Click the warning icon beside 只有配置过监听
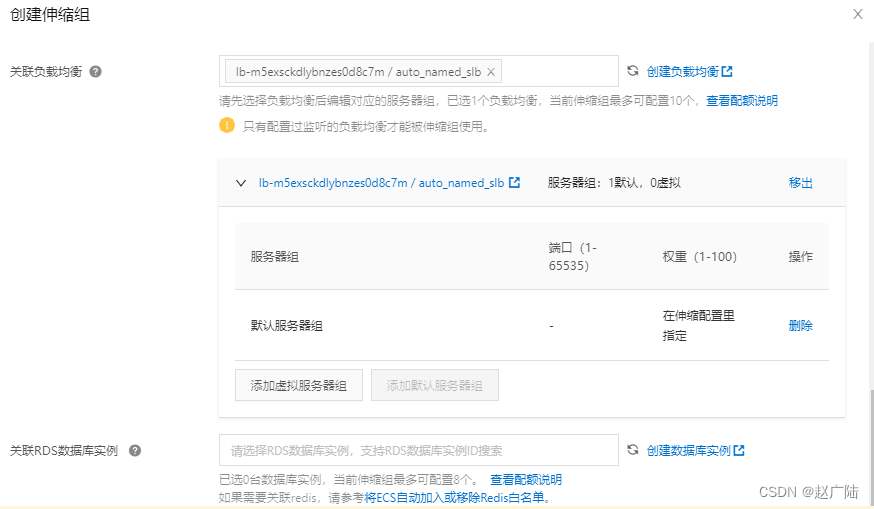The image size is (874, 509). [227, 125]
